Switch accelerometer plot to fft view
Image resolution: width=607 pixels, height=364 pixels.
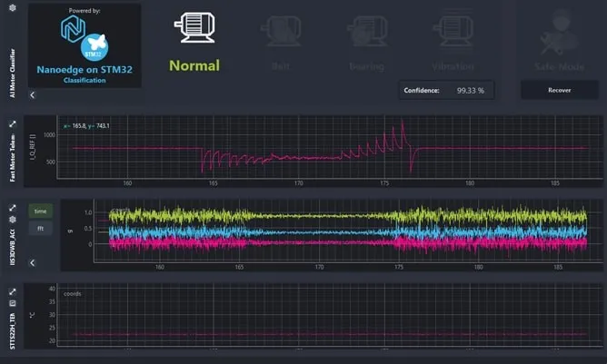point(40,229)
